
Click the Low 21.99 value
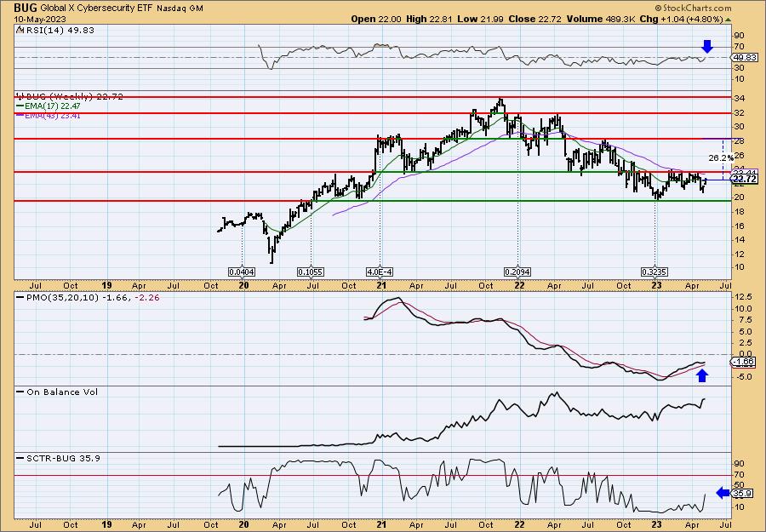[480, 19]
